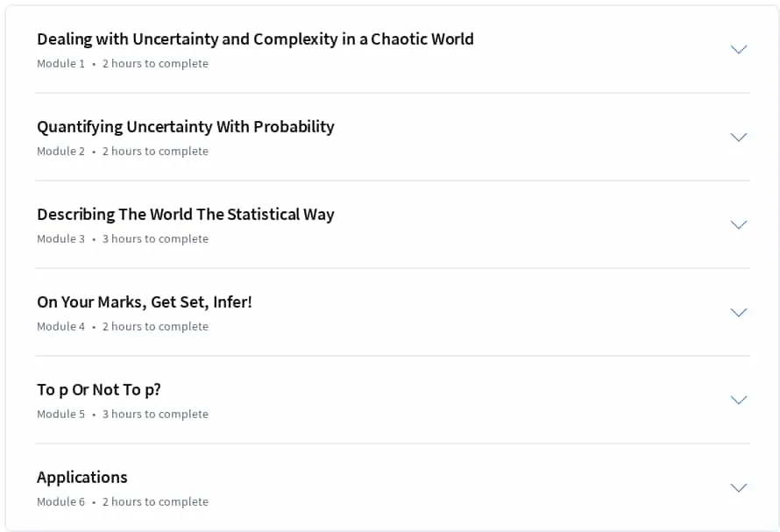
Task: Expand Module 1 using its chevron arrow
Action: [739, 49]
